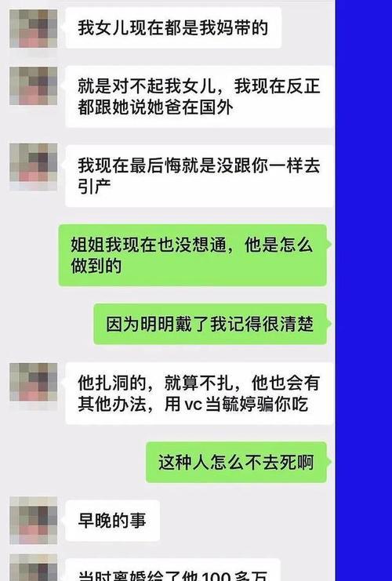
Task: Click the text '用 vc 当毓婷骗你吃'
Action: pos(236,405)
